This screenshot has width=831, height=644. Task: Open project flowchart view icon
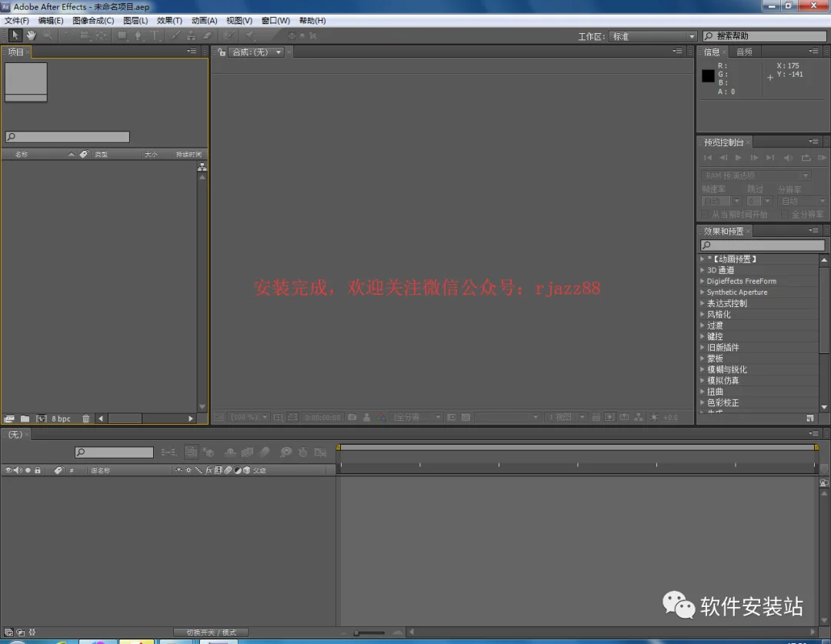(x=202, y=167)
